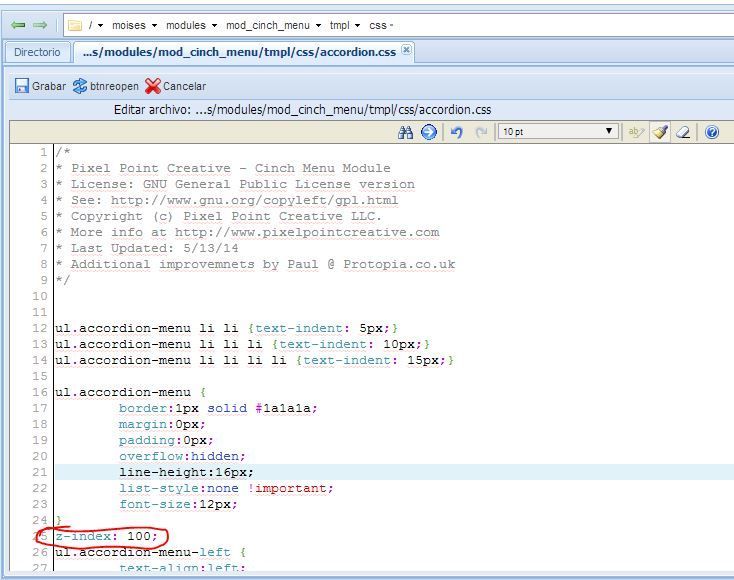Click line 16 'ul.accordion-menu {'
The image size is (734, 580).
[131, 392]
